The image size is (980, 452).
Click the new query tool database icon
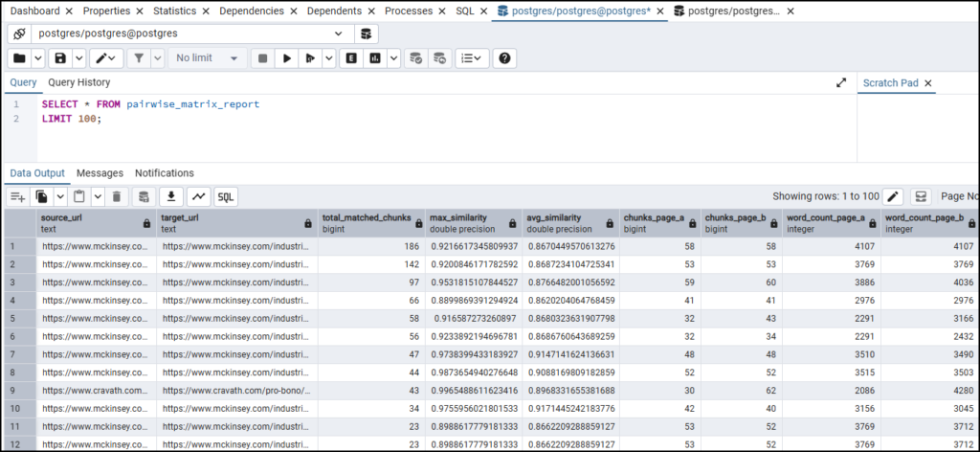(367, 34)
